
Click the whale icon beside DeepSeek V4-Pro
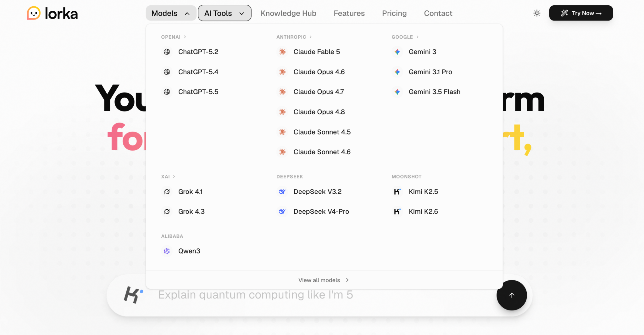point(282,212)
